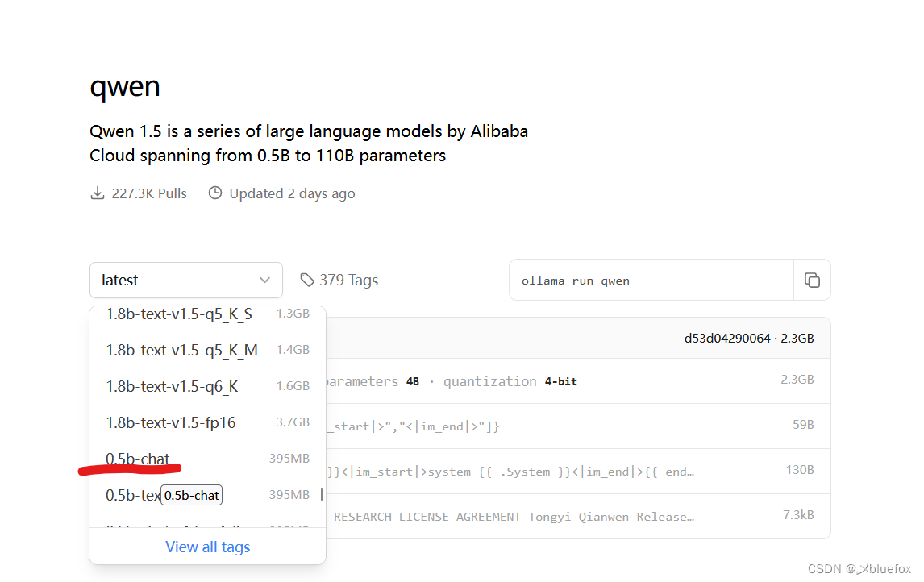924x582 pixels.
Task: Select the 0.5b-chat tag entry
Action: point(207,459)
